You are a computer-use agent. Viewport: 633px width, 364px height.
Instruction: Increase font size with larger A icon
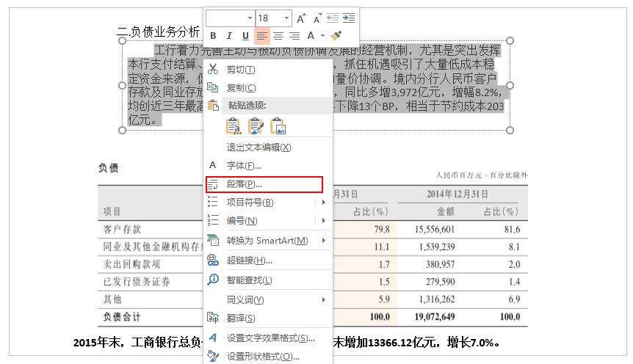[301, 18]
